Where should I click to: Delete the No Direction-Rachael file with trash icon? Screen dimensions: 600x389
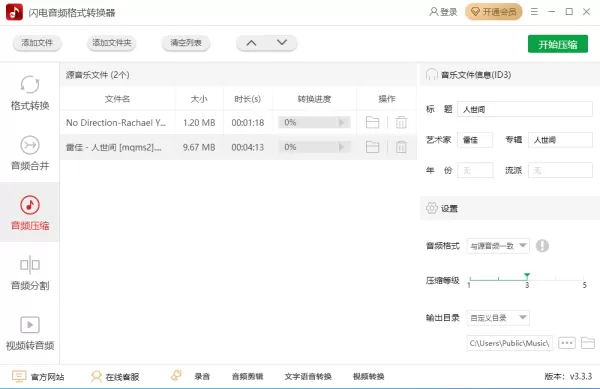pyautogui.click(x=401, y=122)
